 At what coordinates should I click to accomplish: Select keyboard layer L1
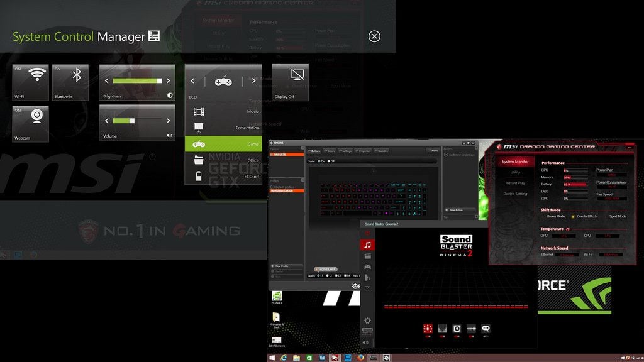tap(320, 275)
